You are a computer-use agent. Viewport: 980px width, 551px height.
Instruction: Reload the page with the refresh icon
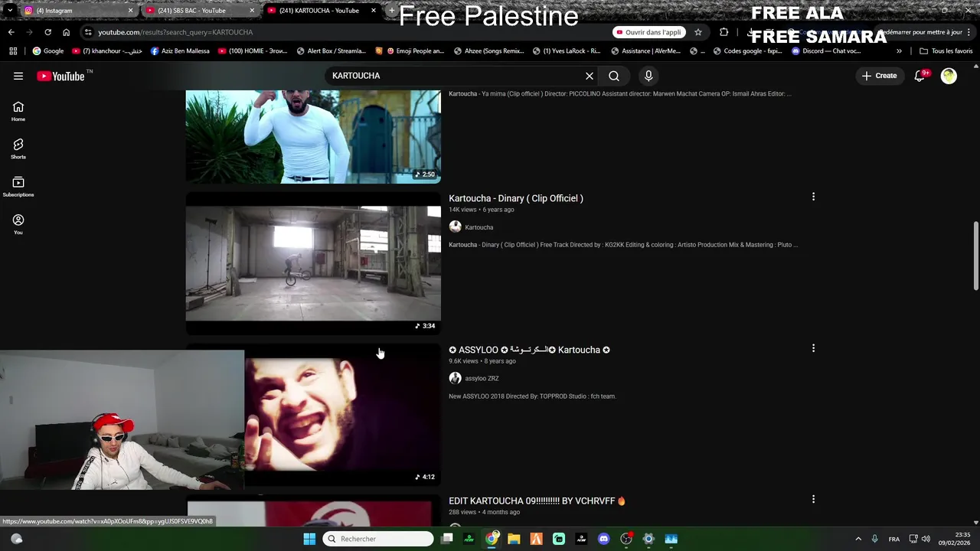[x=47, y=32]
